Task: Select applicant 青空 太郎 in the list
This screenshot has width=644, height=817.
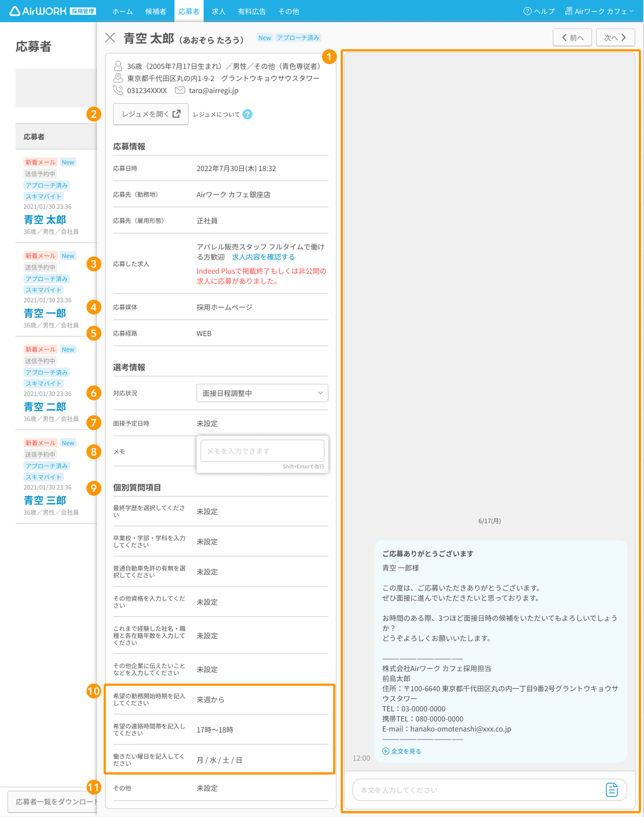Action: 45,220
